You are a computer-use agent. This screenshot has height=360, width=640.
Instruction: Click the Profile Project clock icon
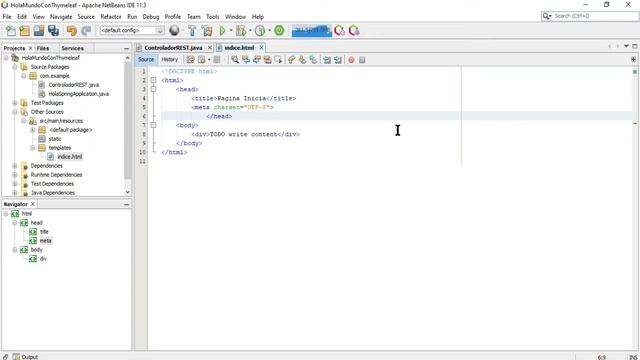point(260,31)
